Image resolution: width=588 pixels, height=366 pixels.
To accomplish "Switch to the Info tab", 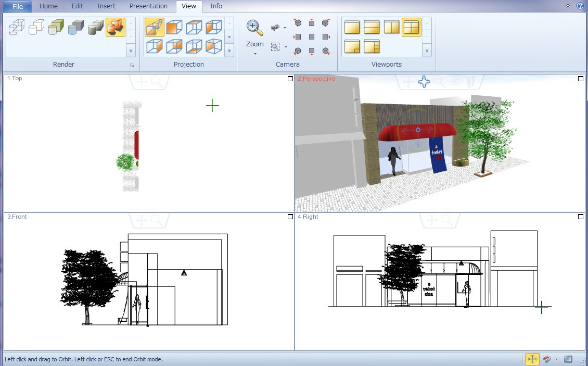I will coord(216,6).
